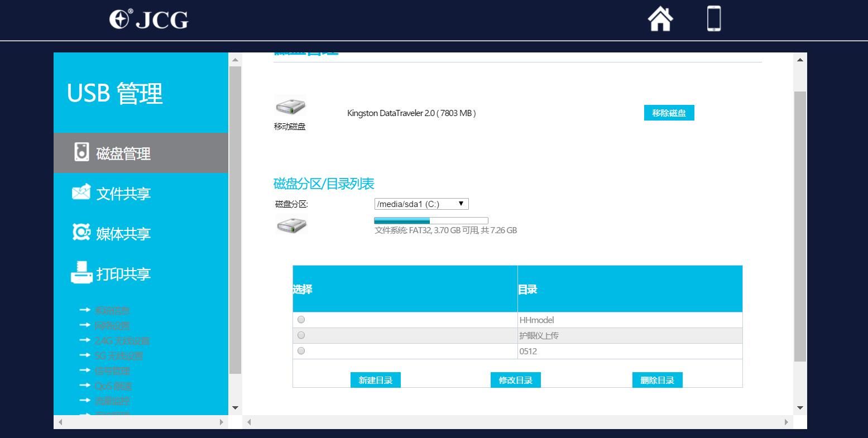The image size is (868, 438).
Task: Open the 流量监控 sidebar link
Action: point(112,401)
